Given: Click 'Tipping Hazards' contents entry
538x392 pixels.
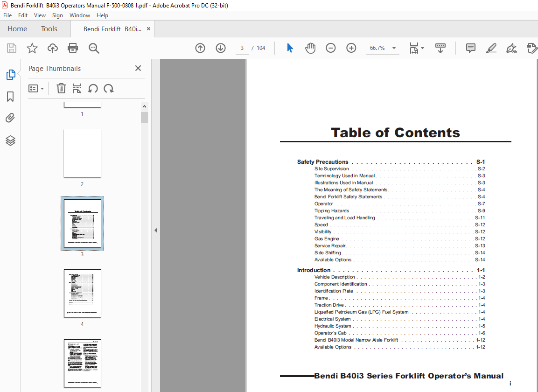Looking at the screenshot, I should point(331,211).
